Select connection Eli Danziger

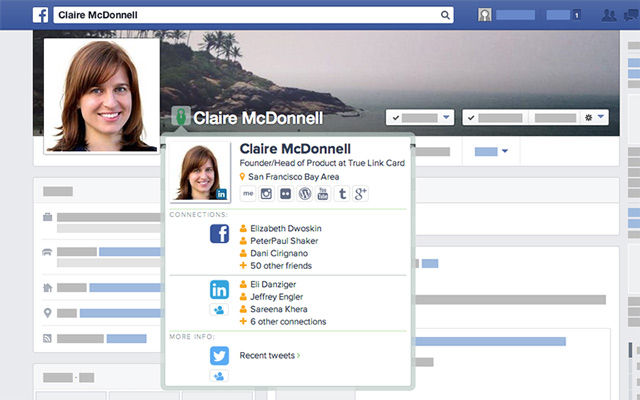pyautogui.click(x=273, y=284)
